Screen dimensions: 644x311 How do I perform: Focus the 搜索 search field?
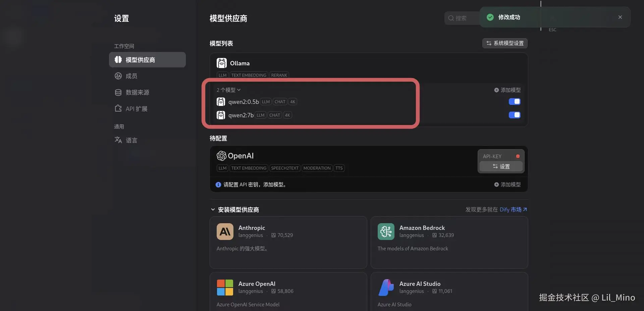[x=462, y=18]
